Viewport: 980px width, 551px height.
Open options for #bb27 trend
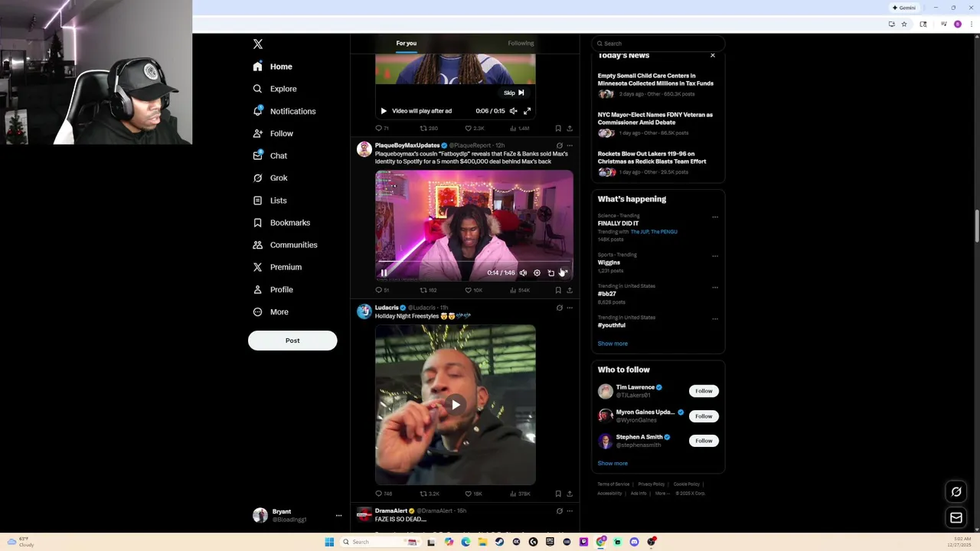click(715, 288)
